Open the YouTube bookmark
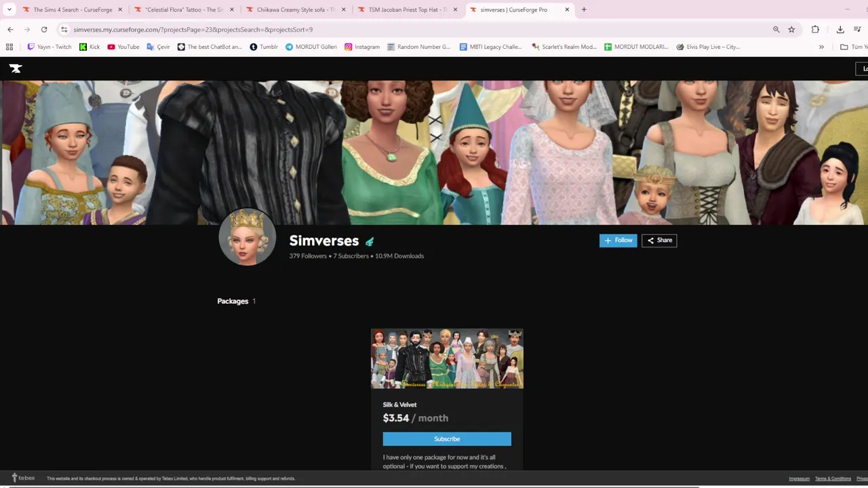Image resolution: width=868 pixels, height=488 pixels. 123,47
